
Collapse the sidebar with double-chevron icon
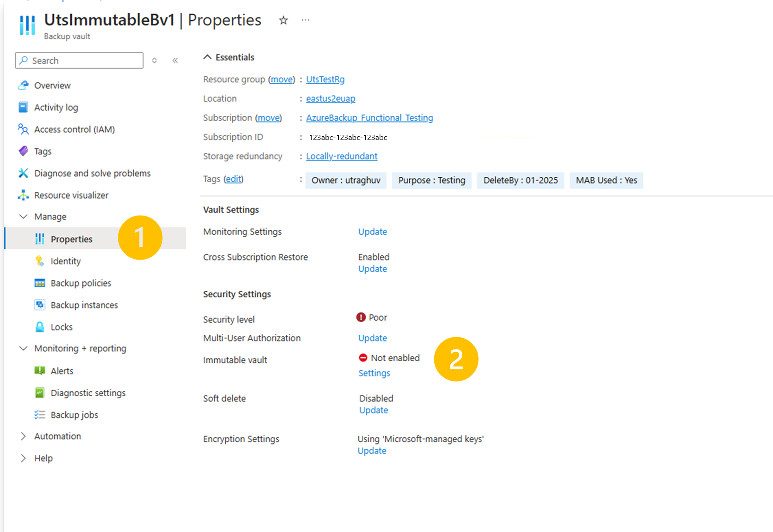tap(175, 61)
